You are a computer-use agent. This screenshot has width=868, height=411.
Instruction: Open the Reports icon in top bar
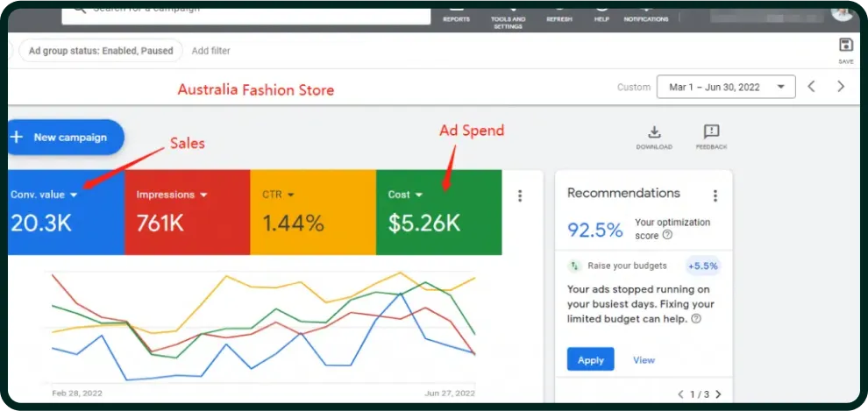coord(456,8)
